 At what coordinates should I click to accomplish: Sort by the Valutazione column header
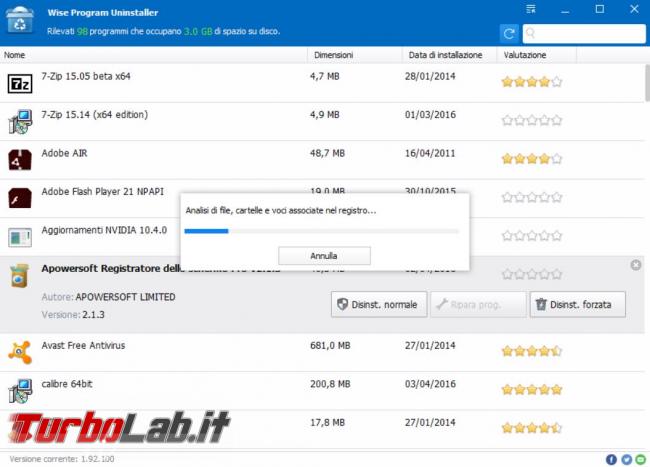pyautogui.click(x=537, y=55)
